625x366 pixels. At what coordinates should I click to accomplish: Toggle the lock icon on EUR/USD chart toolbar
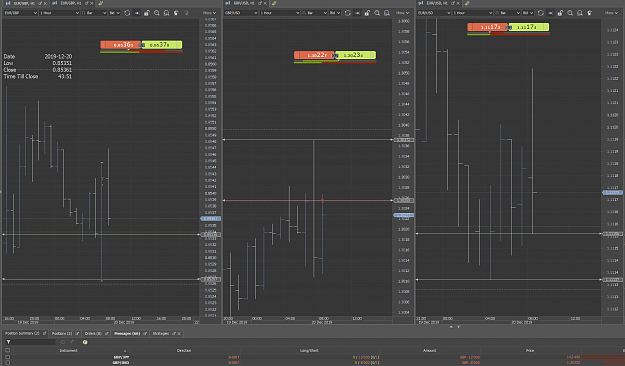[560, 13]
